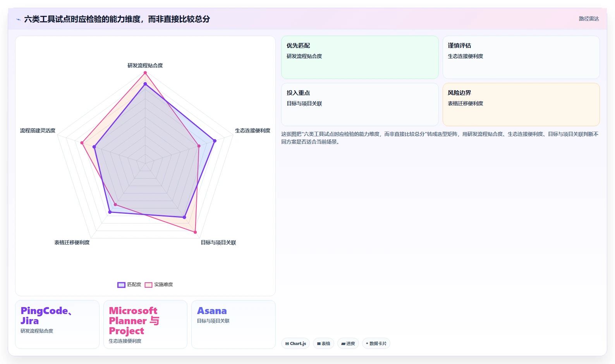Viewport: 615px width, 364px height.
Task: Open the green 优先匹配 card
Action: click(x=360, y=57)
